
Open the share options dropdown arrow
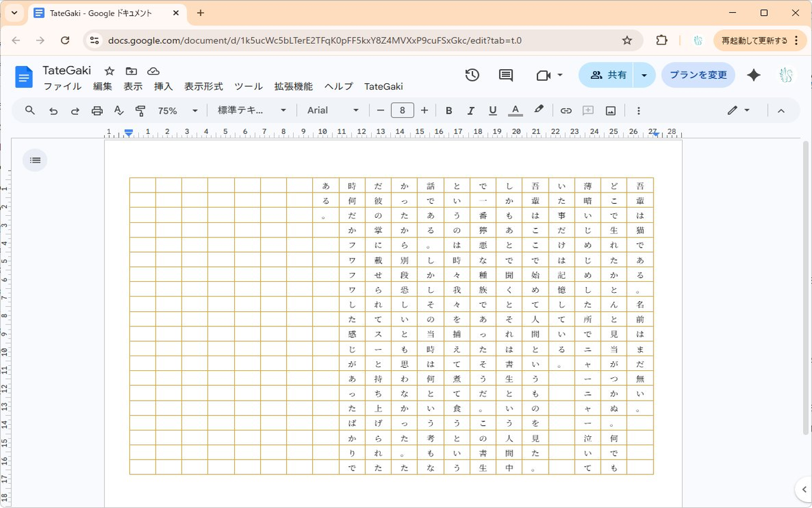tap(645, 75)
